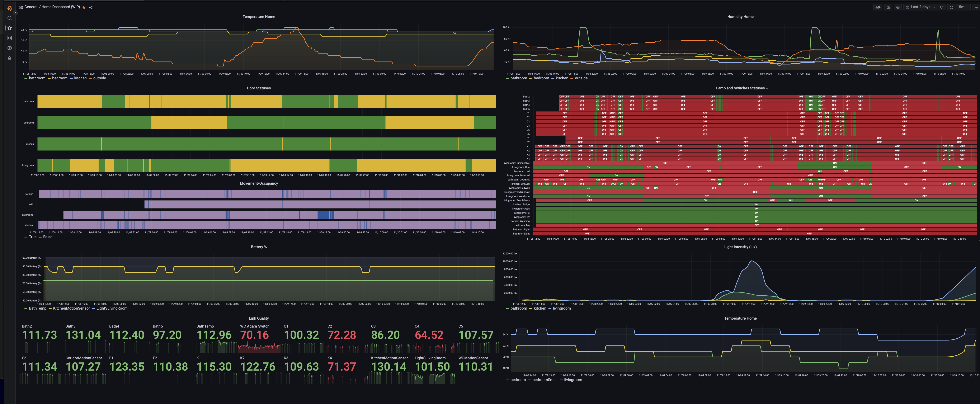
Task: Save the dashboard with the floppy icon
Action: 888,7
